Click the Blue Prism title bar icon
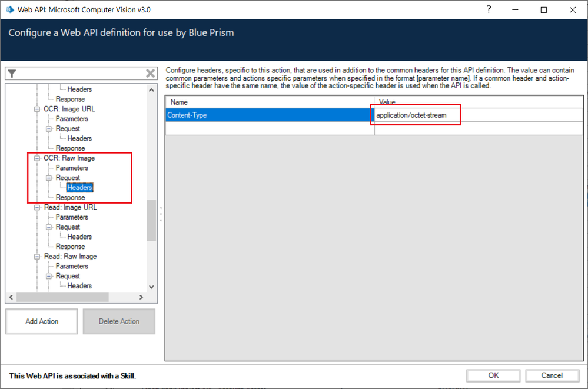 (x=10, y=10)
